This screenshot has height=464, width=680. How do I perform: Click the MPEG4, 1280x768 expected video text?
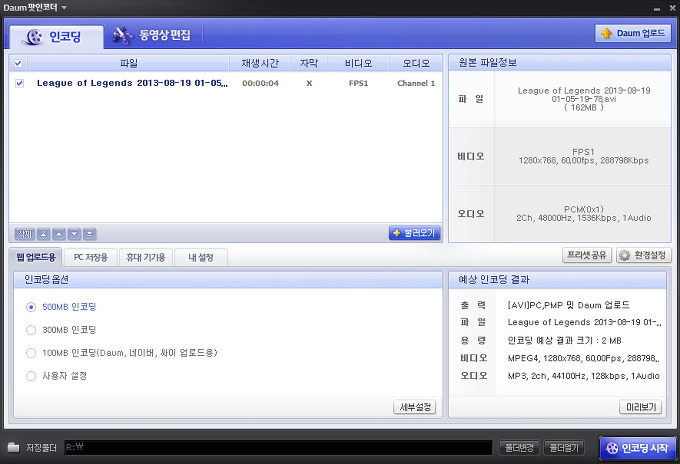pos(584,358)
